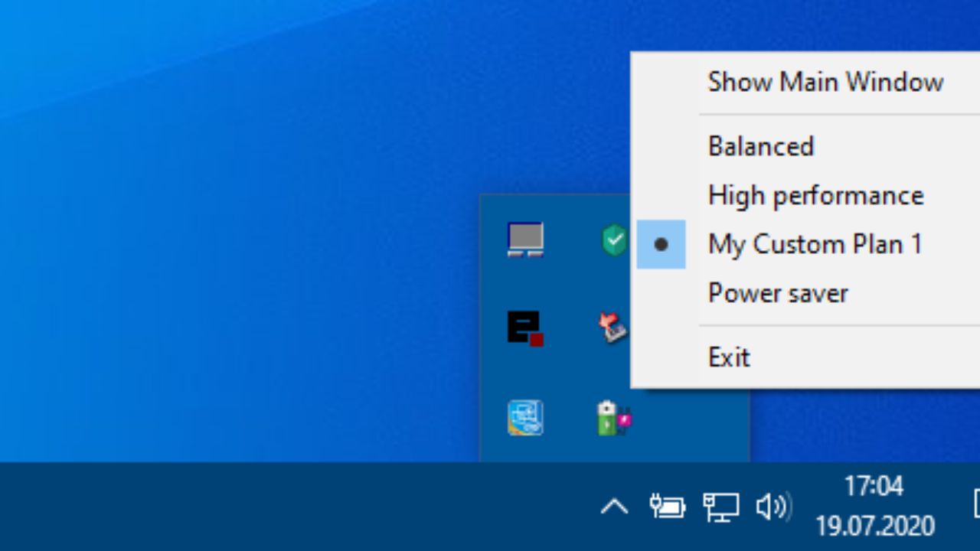Open the green shield security tray icon
This screenshot has width=980, height=551.
614,240
